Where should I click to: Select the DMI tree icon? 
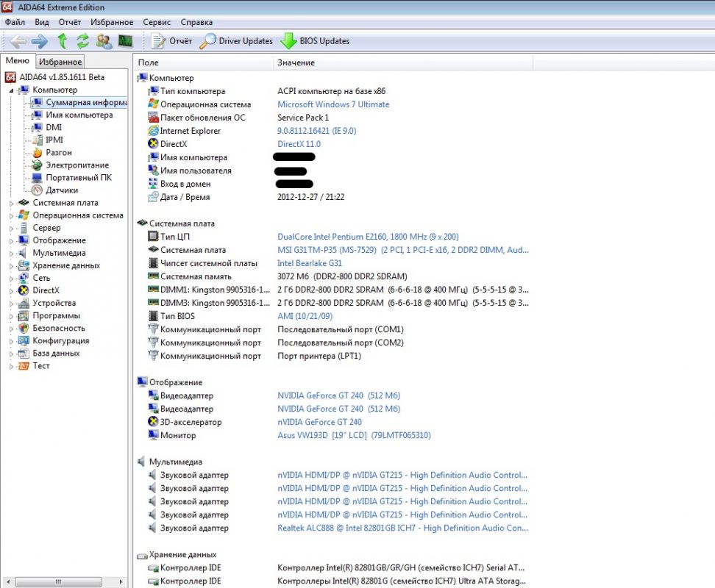(38, 128)
